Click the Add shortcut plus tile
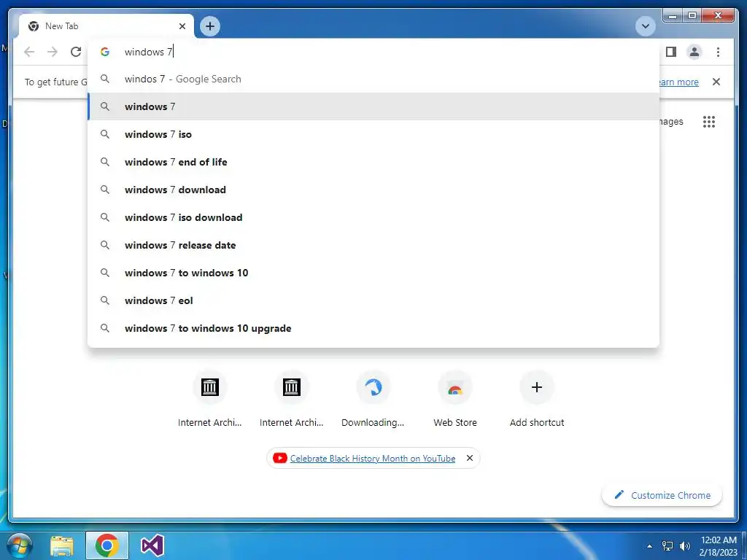This screenshot has height=560, width=747. tap(537, 399)
